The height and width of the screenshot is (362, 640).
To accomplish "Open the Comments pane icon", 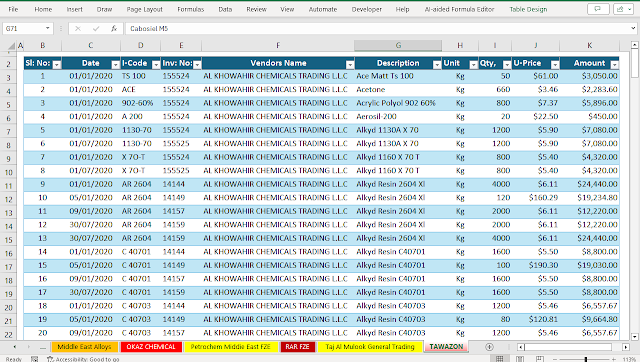I will pyautogui.click(x=598, y=9).
